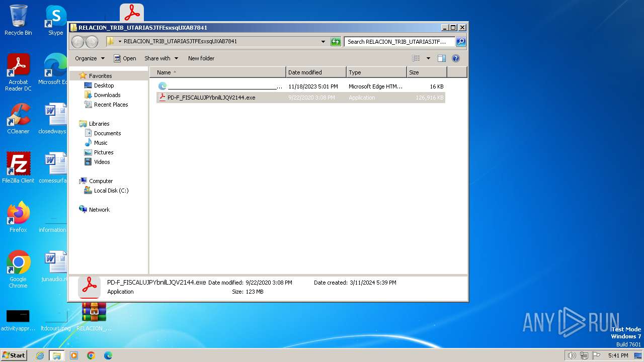
Task: Select the Firefox desktop icon
Action: pyautogui.click(x=18, y=217)
